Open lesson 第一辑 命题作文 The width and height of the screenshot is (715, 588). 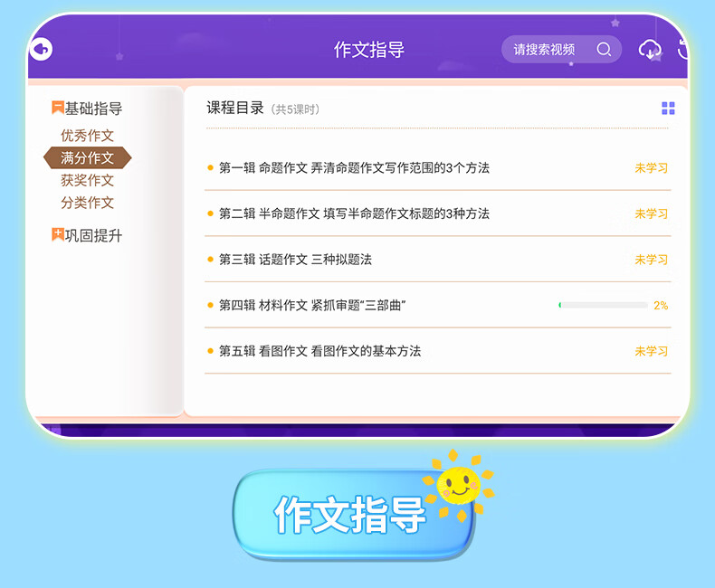coord(438,167)
